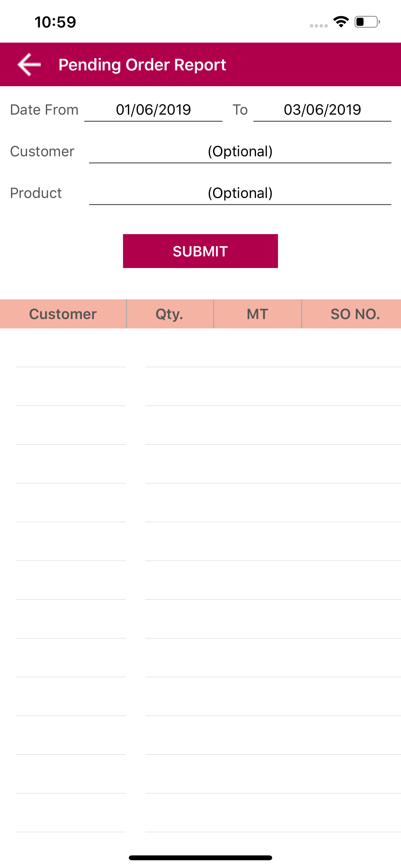The image size is (401, 868).
Task: Tap the clock showing 10:59
Action: (55, 22)
